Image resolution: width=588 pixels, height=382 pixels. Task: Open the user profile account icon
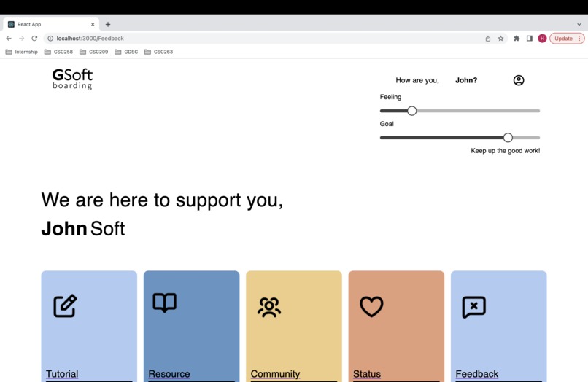pos(519,80)
